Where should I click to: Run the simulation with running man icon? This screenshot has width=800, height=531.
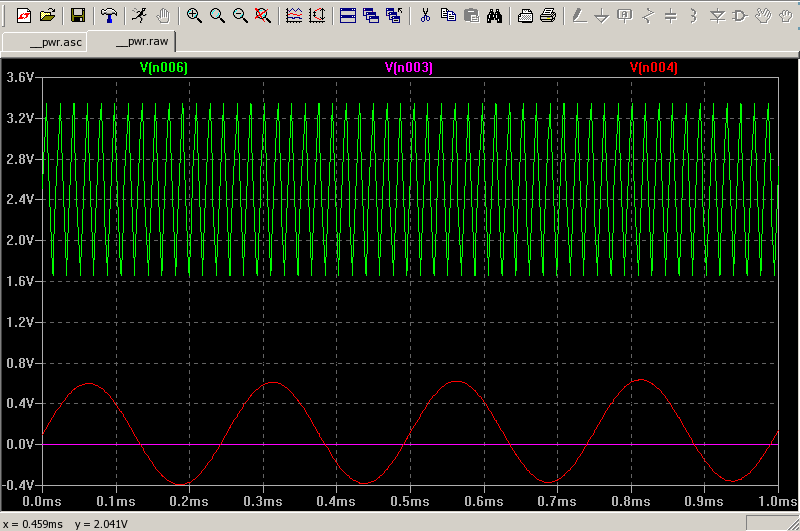tap(139, 15)
